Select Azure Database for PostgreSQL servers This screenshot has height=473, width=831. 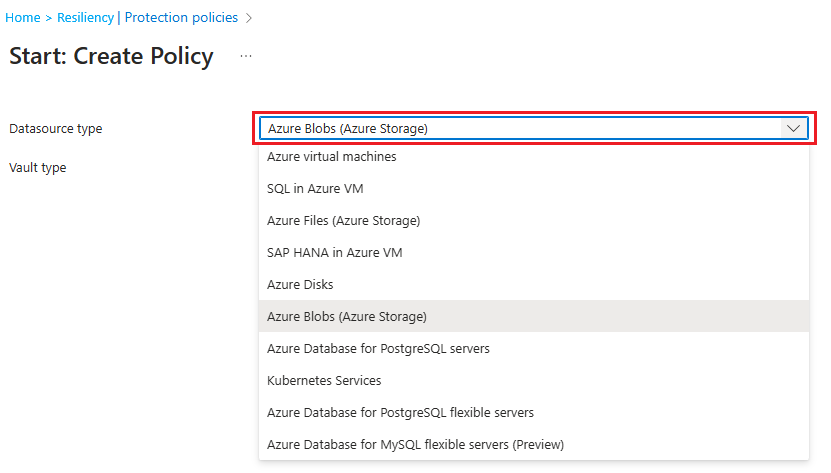(x=378, y=349)
